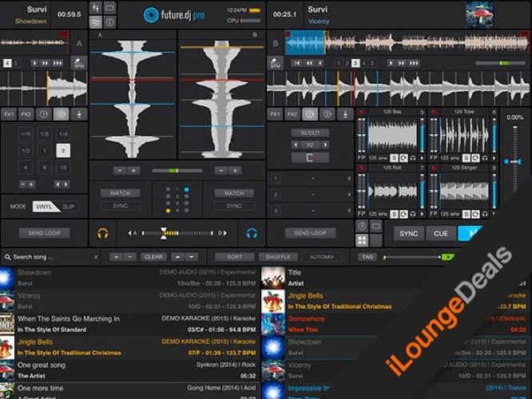Viewport: 532px width, 399px height.
Task: Delete cue slot 1 with its X
Action: coord(349,178)
